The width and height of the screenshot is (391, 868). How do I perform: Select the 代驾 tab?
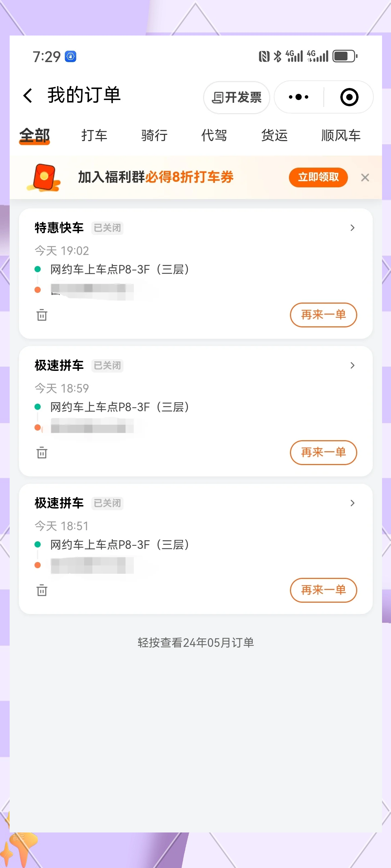[x=214, y=135]
